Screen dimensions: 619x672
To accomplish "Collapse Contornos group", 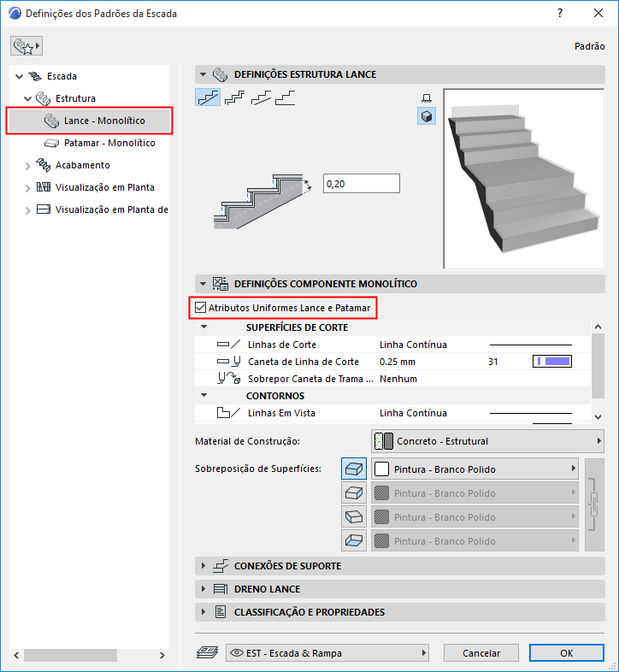I will pyautogui.click(x=204, y=395).
